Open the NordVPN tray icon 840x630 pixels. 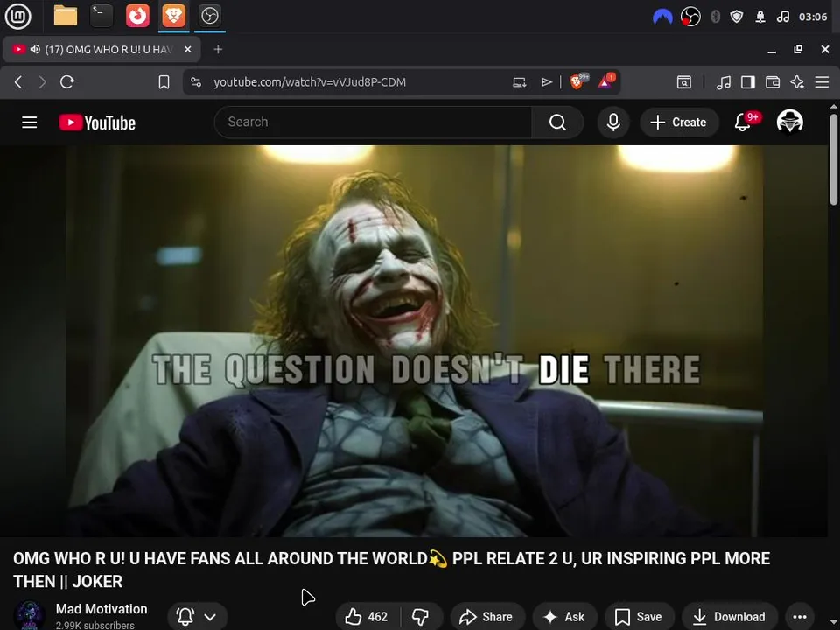pyautogui.click(x=662, y=17)
